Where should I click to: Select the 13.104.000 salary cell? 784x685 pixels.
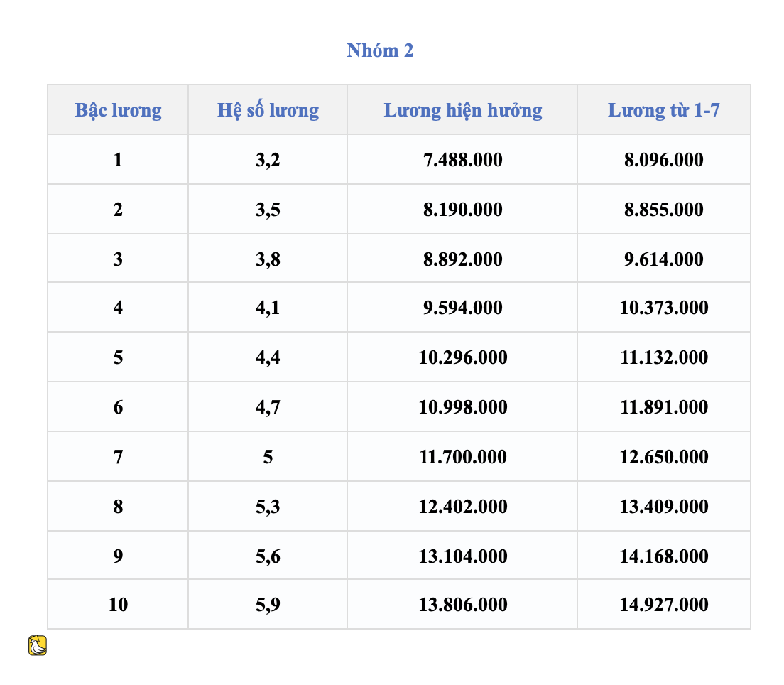(462, 556)
